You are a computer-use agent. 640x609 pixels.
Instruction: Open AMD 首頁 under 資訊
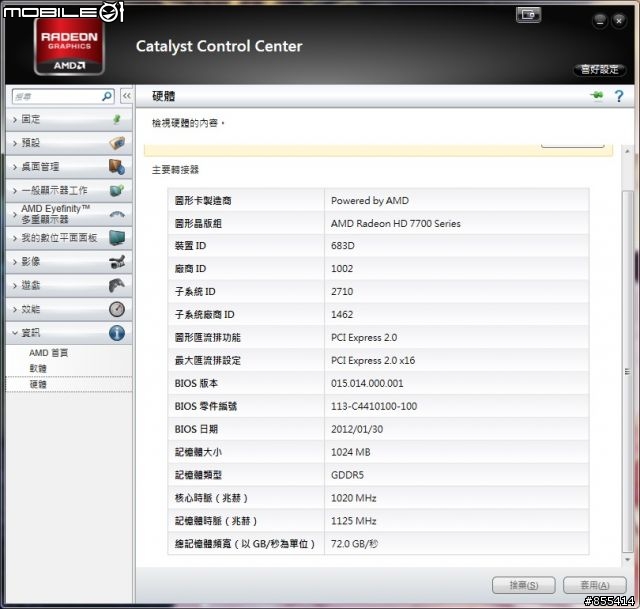click(49, 353)
